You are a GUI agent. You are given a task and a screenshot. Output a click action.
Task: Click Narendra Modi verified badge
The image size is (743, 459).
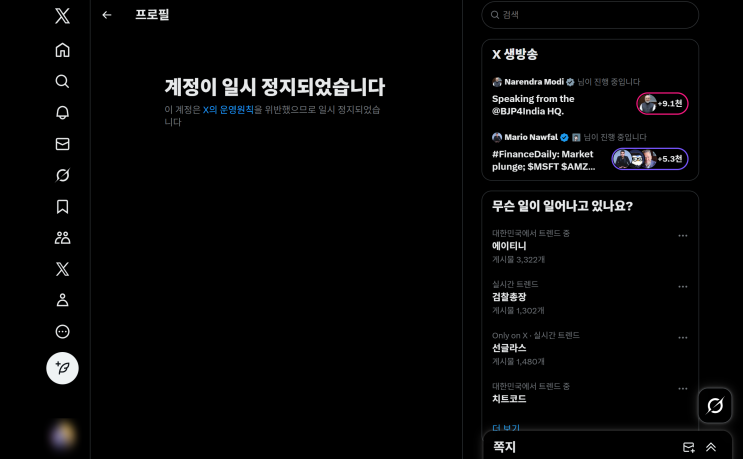(x=570, y=82)
